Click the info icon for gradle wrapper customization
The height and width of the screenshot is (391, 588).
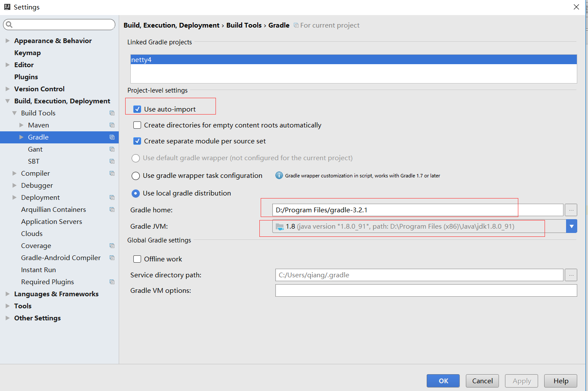[x=279, y=175]
